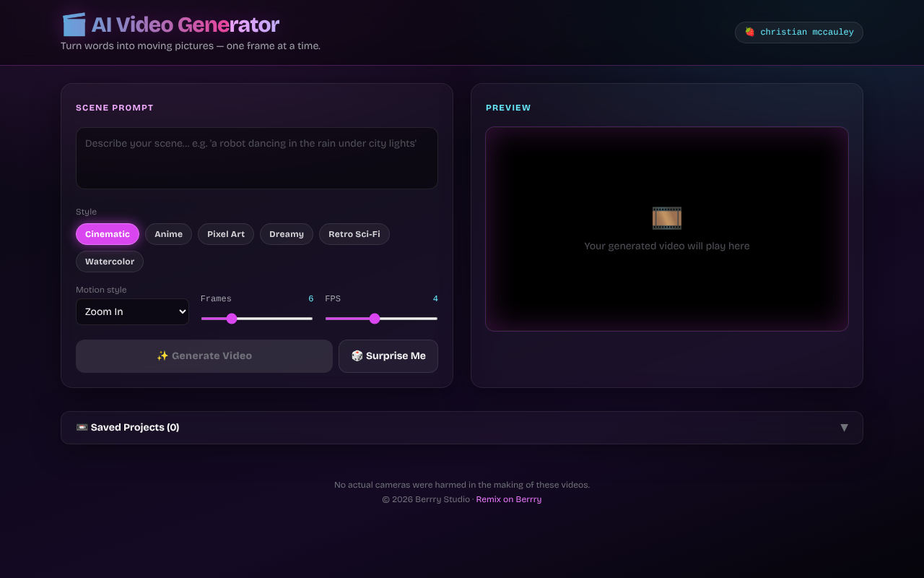Choose the Pixel Art style

[x=226, y=234]
